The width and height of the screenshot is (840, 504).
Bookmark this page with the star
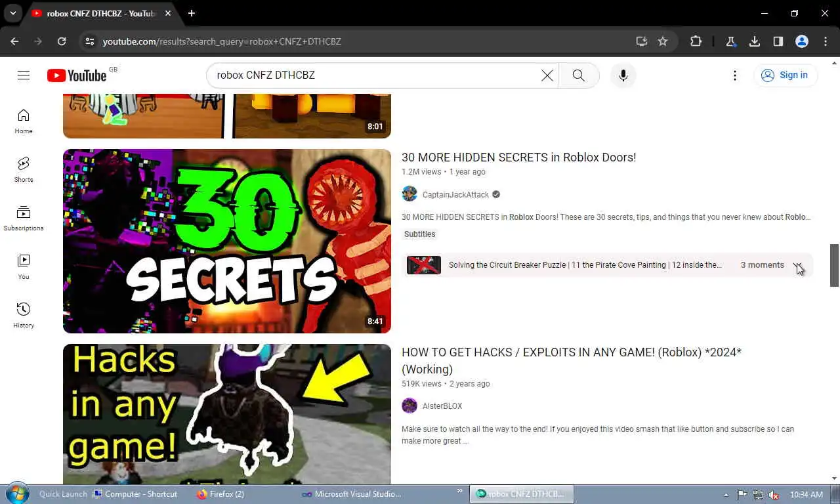(663, 41)
